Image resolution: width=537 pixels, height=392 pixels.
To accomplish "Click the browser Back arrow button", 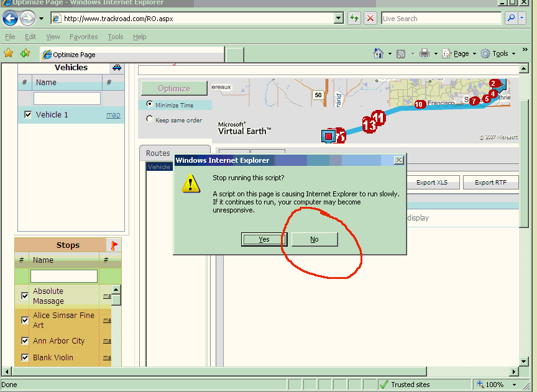I will [x=10, y=18].
